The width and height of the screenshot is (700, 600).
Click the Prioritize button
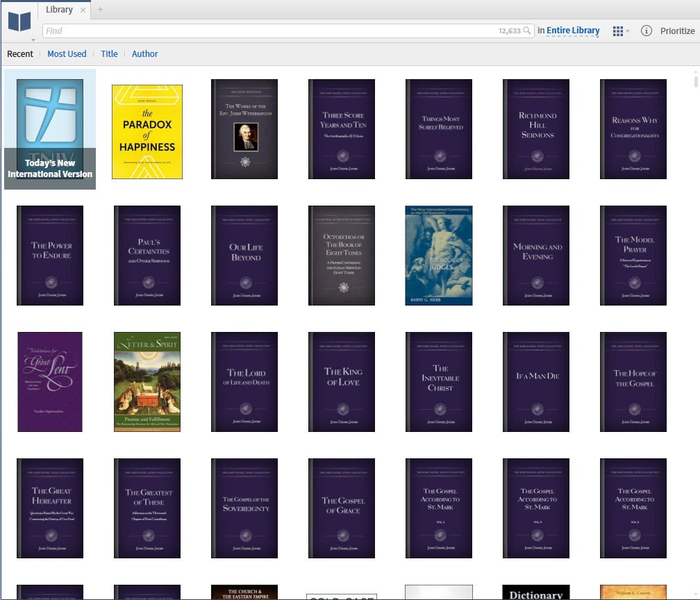pos(677,31)
